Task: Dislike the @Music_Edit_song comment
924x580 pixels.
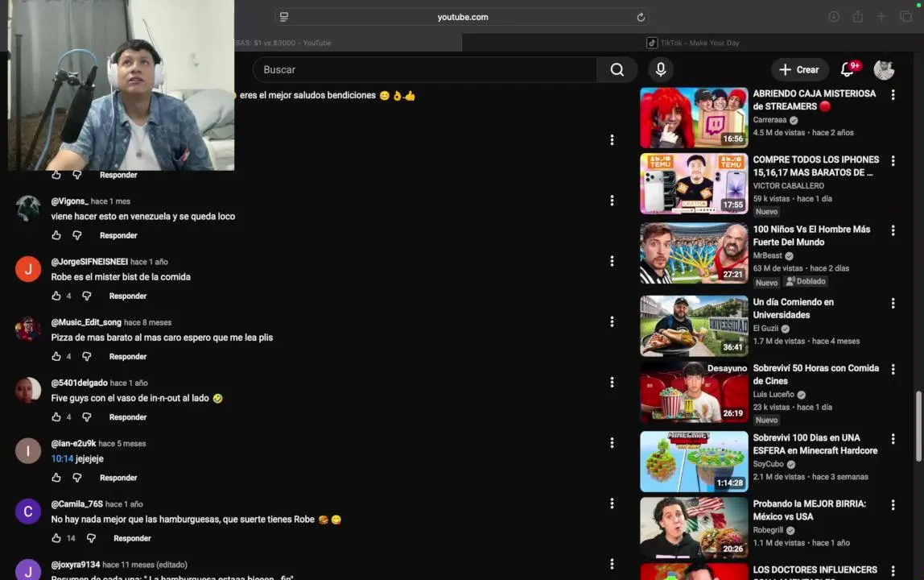Action: click(x=87, y=356)
